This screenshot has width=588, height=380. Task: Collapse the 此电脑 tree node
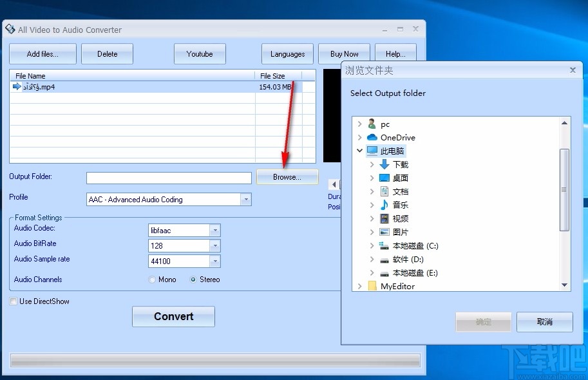click(x=360, y=151)
